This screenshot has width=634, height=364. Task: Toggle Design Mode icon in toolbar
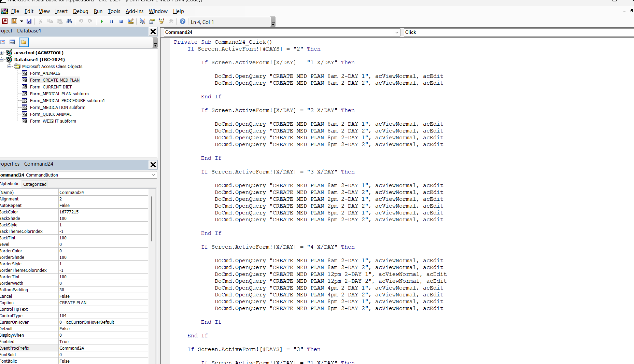(x=131, y=22)
